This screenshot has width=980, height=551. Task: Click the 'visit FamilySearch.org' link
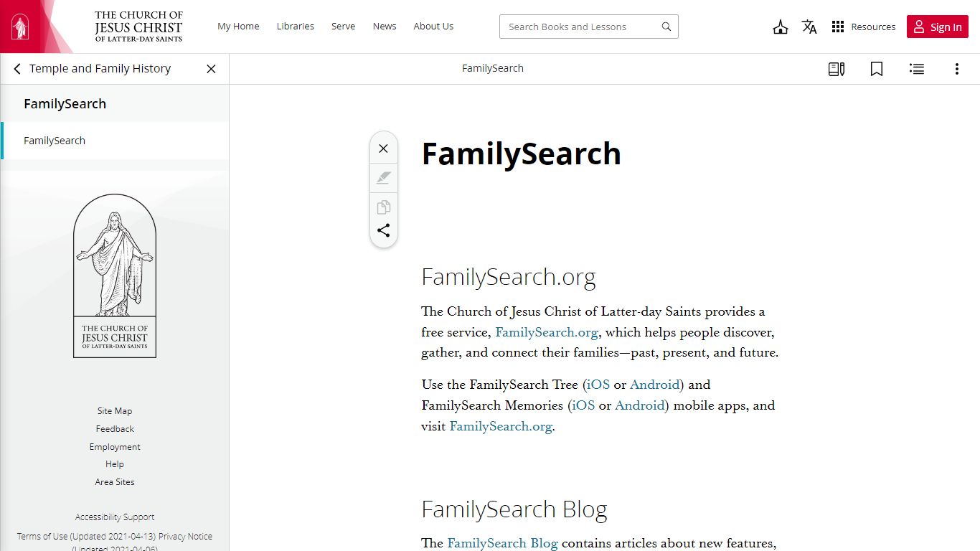[x=501, y=427]
